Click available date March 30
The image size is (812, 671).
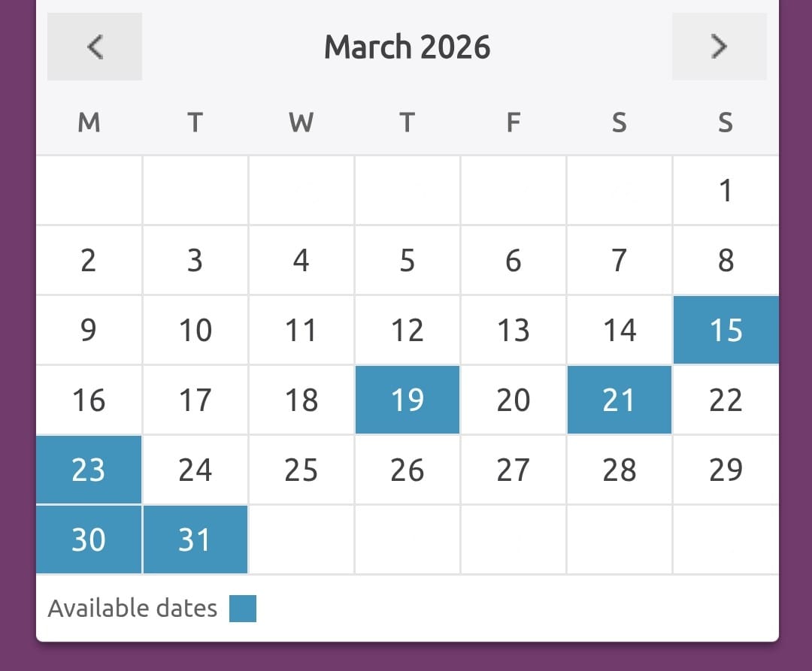(x=89, y=540)
